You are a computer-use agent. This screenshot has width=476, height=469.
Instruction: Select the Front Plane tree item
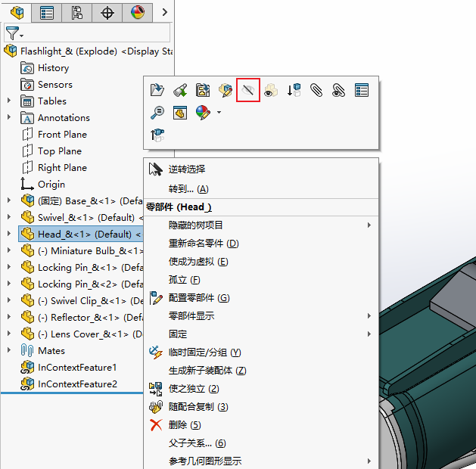[x=62, y=135]
